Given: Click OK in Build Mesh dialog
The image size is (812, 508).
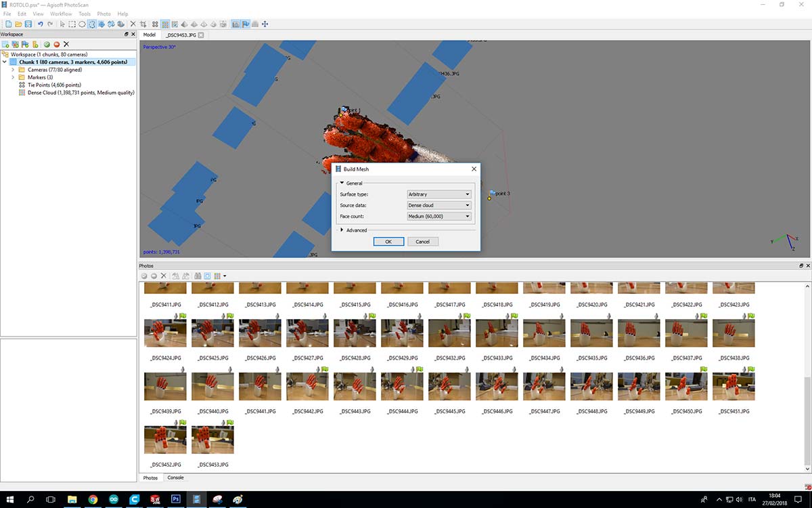Looking at the screenshot, I should tap(388, 242).
